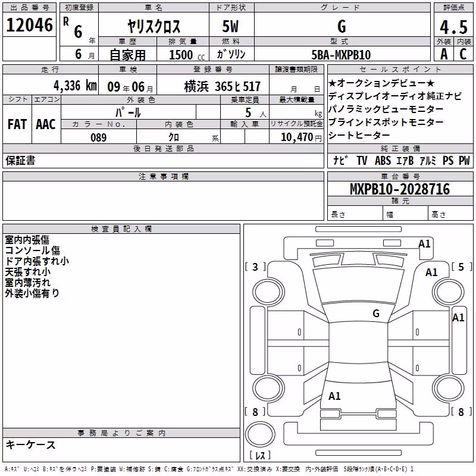Screen dimensions: 476x476
Task: Click the interior grade C under 内装
Action: click(463, 54)
